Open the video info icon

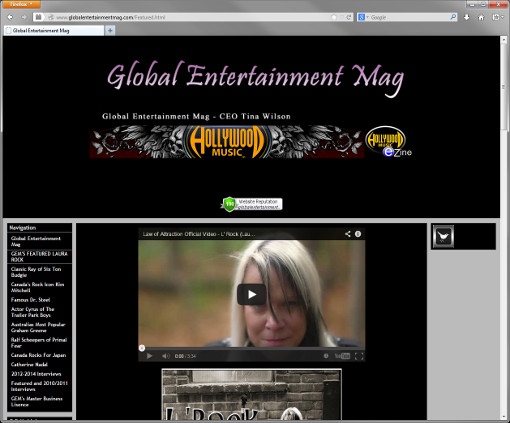(x=358, y=234)
